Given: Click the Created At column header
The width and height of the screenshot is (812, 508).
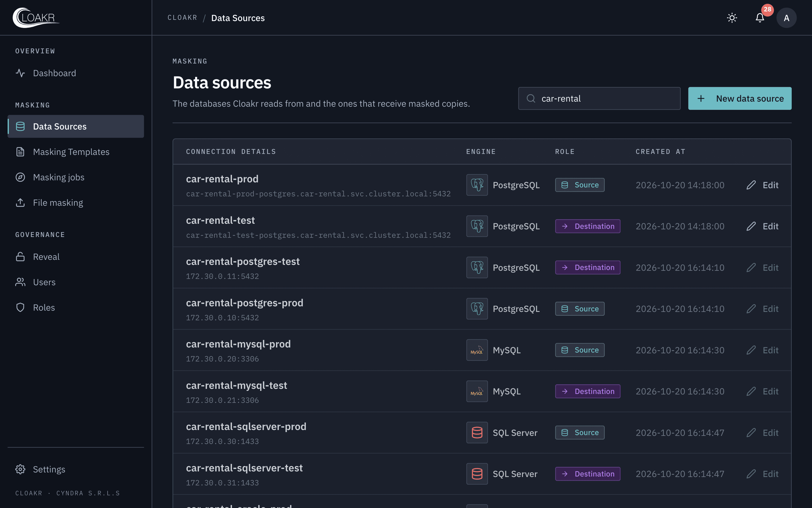Looking at the screenshot, I should pyautogui.click(x=660, y=152).
